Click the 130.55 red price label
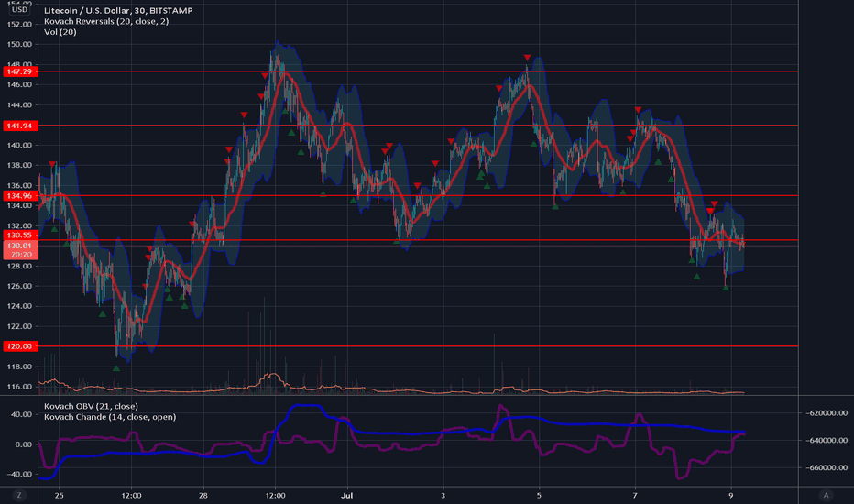The height and width of the screenshot is (504, 854). coord(20,235)
